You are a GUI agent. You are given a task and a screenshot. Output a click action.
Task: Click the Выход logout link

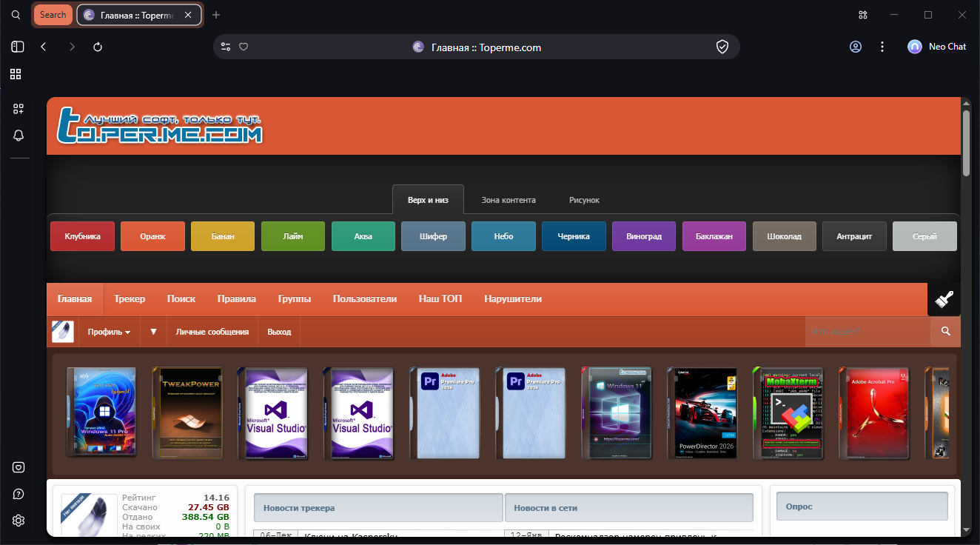(x=279, y=332)
